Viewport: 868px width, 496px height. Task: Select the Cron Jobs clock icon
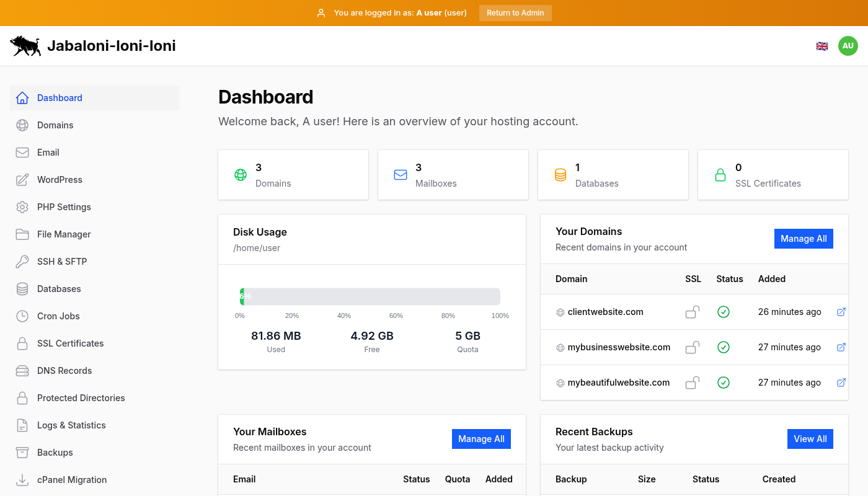22,316
